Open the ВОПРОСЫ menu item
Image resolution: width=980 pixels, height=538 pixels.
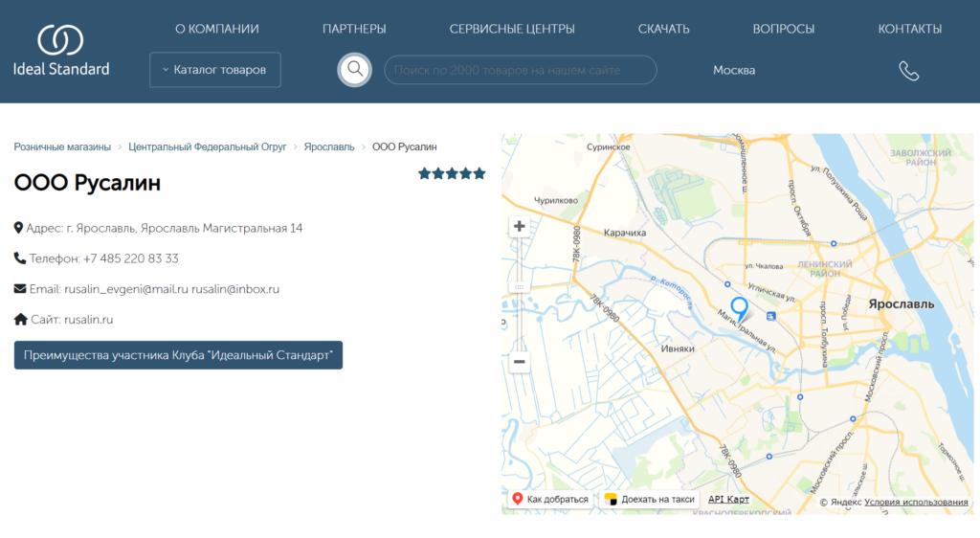click(x=784, y=29)
